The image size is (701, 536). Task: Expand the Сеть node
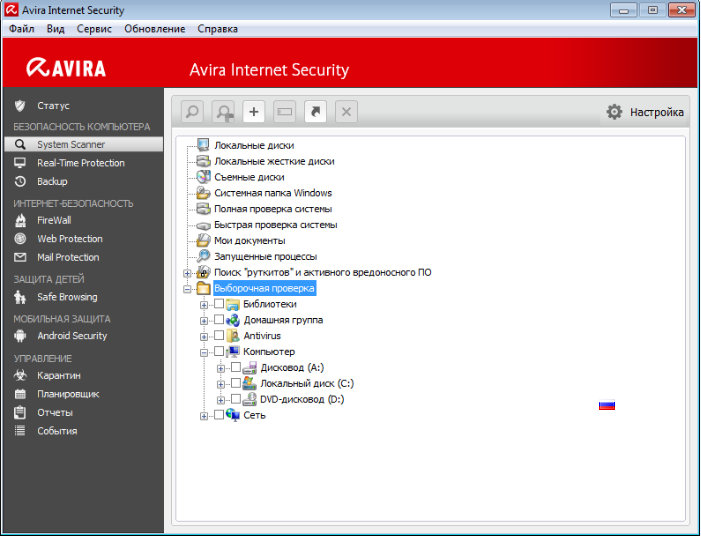pyautogui.click(x=204, y=416)
